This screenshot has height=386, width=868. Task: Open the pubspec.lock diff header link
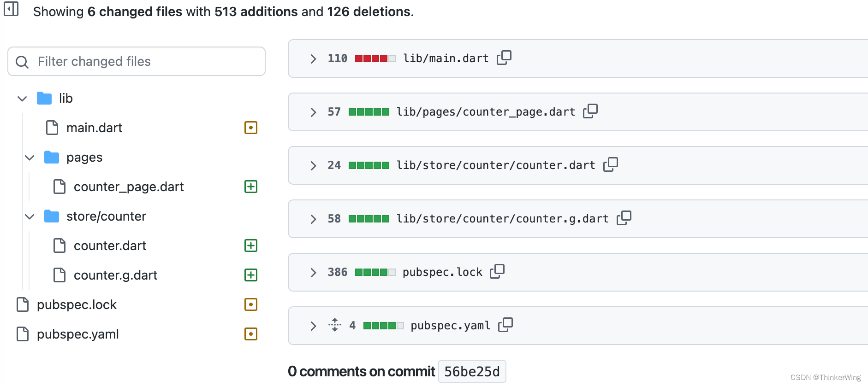coord(443,272)
